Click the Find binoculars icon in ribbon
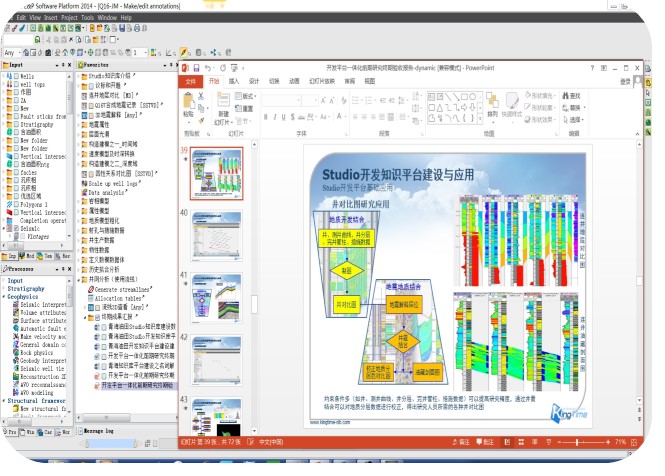The width and height of the screenshot is (665, 476). [565, 96]
